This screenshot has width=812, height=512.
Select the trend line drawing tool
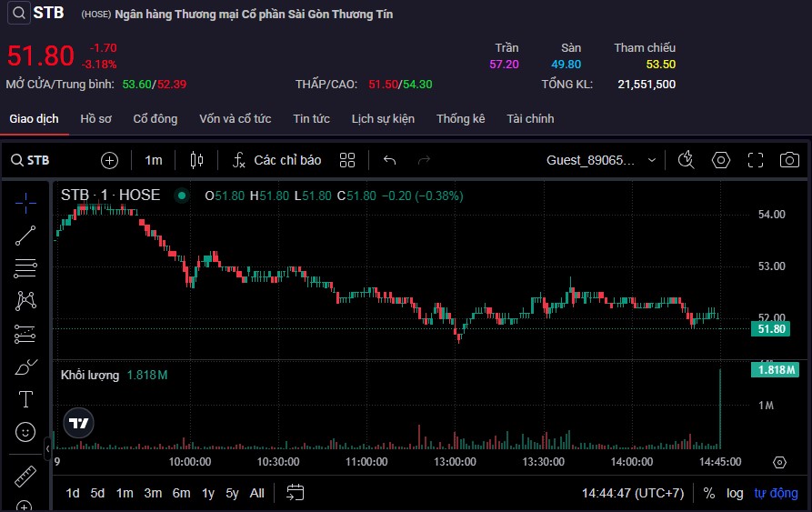click(25, 236)
